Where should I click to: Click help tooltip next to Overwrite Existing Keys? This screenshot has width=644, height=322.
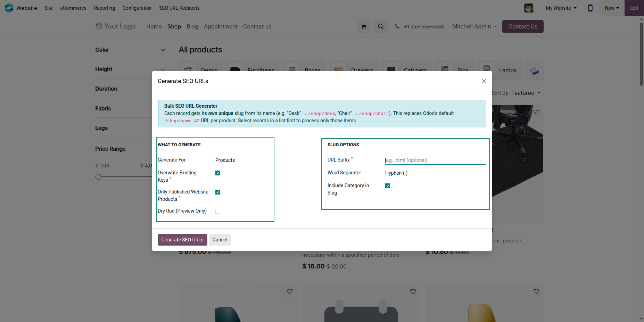coord(170,179)
